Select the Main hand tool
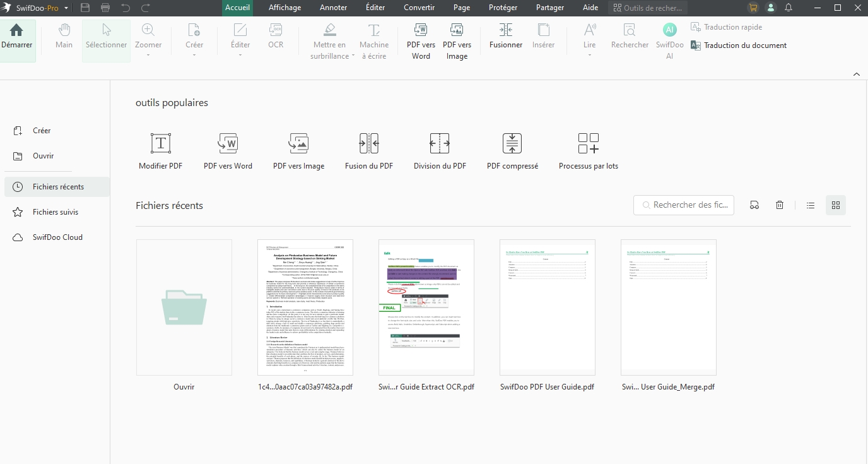The height and width of the screenshot is (464, 868). tap(64, 37)
